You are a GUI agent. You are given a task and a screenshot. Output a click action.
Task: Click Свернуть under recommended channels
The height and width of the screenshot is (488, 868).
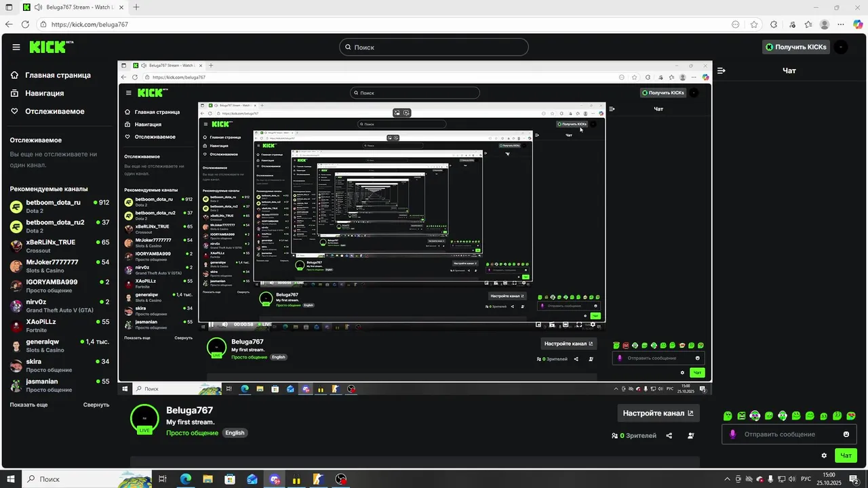(x=96, y=405)
